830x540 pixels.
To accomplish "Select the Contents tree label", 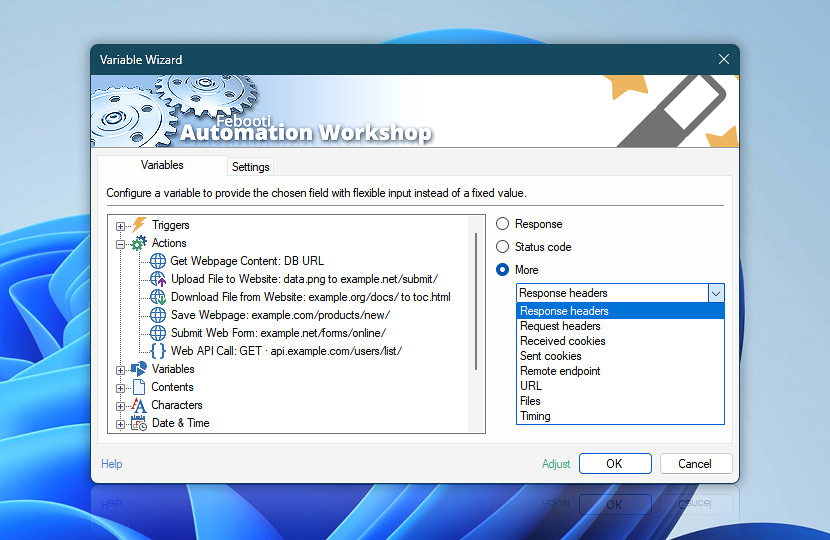I will click(x=172, y=387).
